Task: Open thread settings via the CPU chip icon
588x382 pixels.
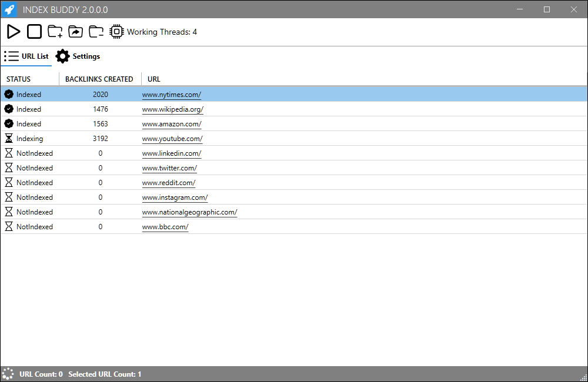Action: pos(116,31)
